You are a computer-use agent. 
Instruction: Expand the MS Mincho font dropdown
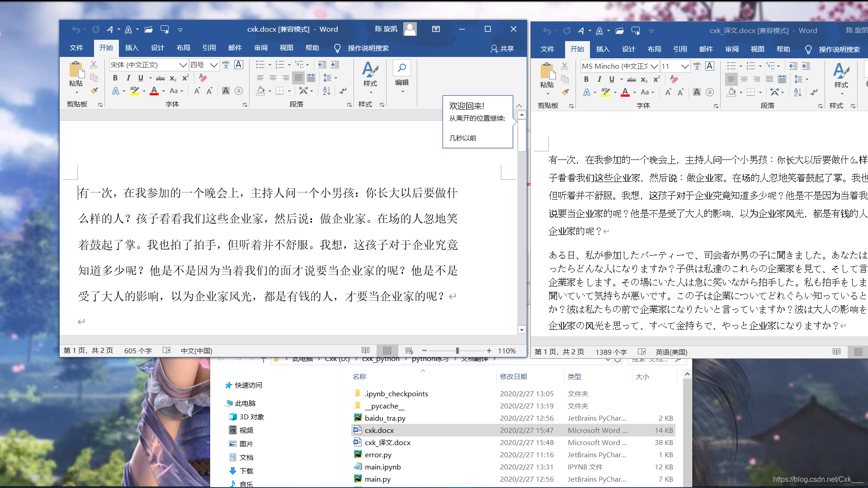(x=654, y=66)
